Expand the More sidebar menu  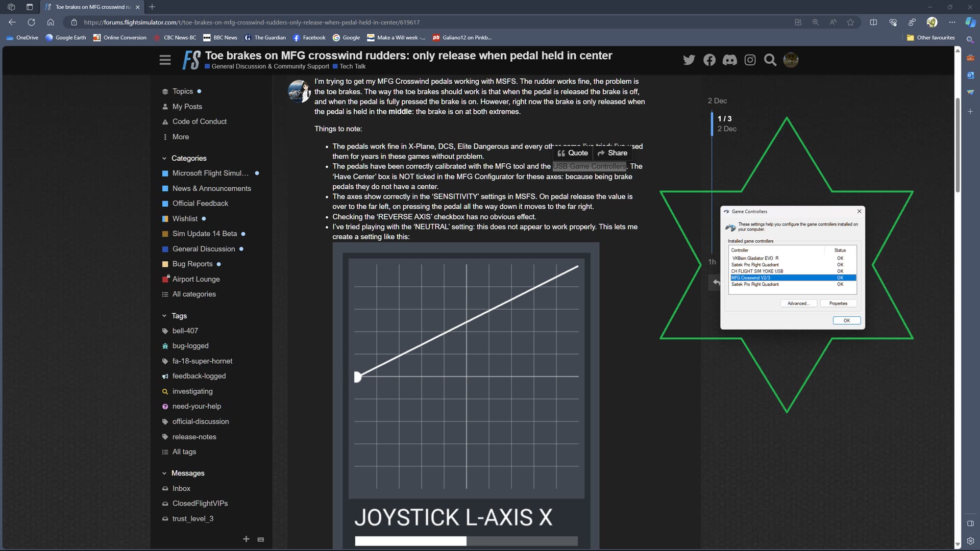click(180, 137)
